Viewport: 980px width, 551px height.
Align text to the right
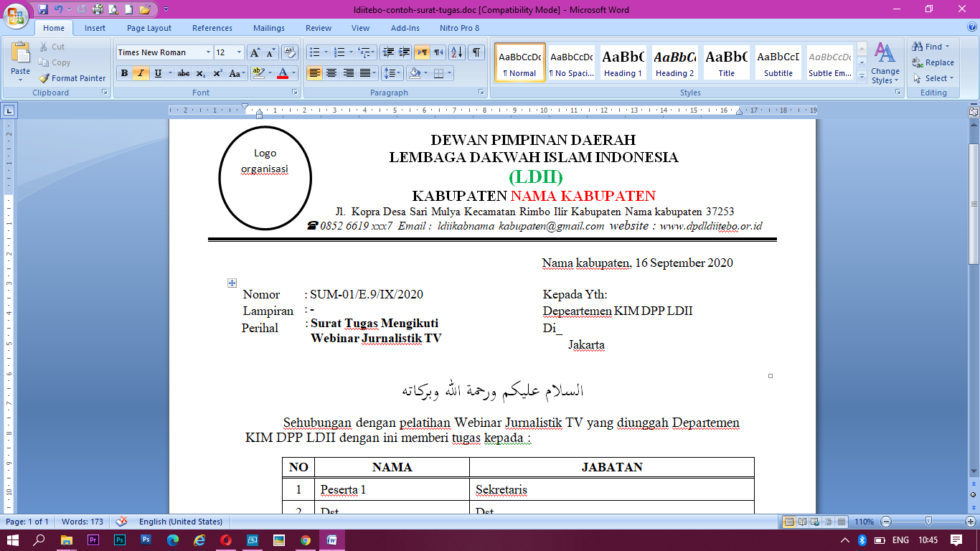coord(348,73)
